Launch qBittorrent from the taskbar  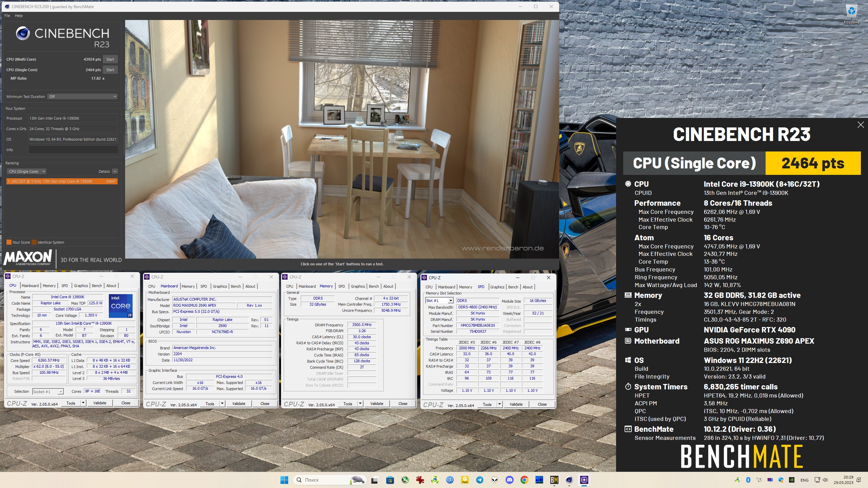tap(450, 480)
